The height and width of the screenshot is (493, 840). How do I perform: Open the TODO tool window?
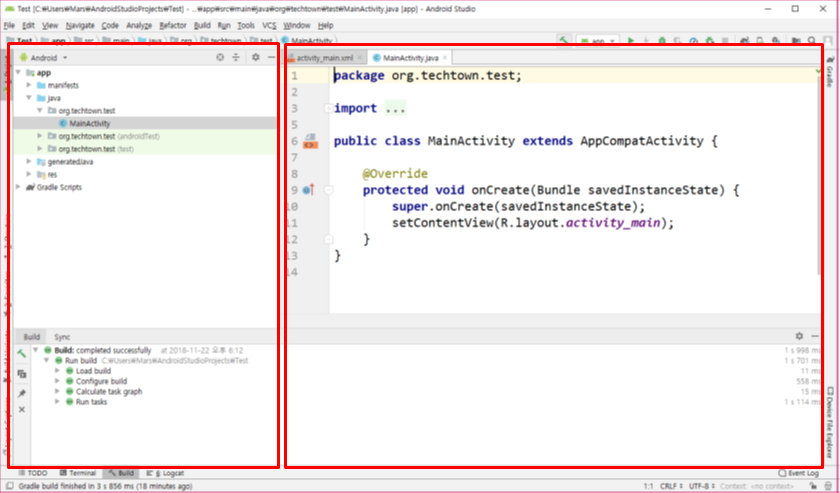click(33, 473)
